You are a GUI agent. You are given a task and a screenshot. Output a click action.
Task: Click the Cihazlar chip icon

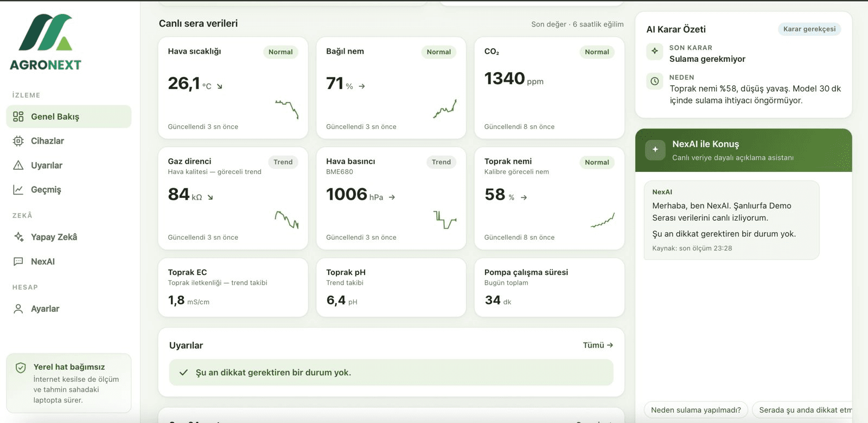coord(18,141)
